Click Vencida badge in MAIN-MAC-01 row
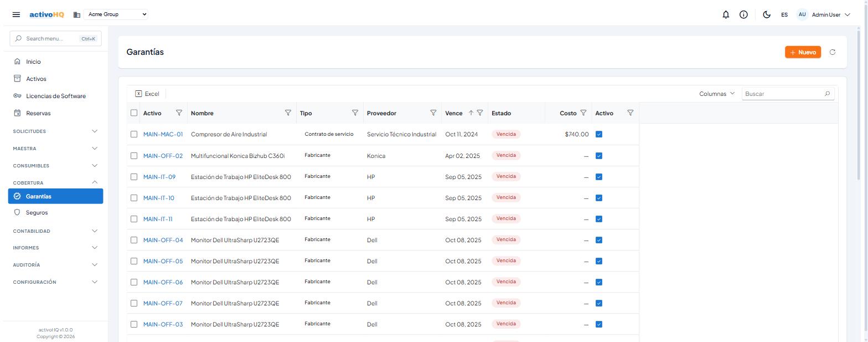The height and width of the screenshot is (342, 868). pyautogui.click(x=506, y=134)
